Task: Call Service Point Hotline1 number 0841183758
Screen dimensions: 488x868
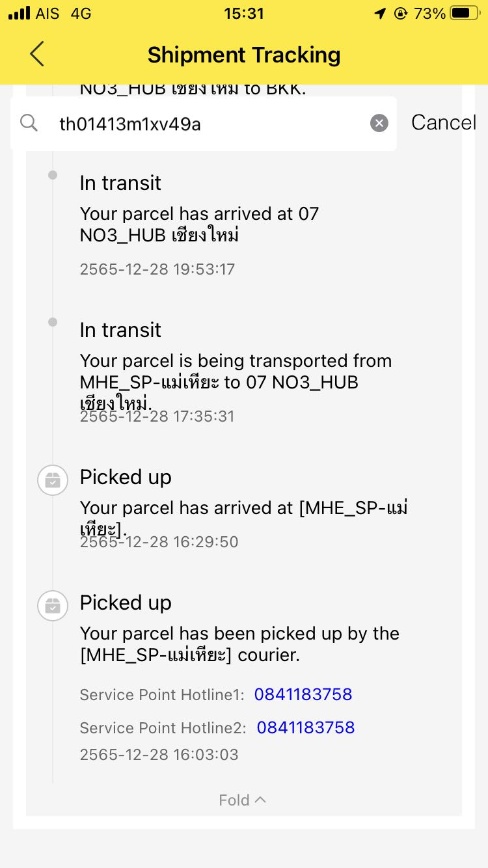Action: tap(303, 694)
